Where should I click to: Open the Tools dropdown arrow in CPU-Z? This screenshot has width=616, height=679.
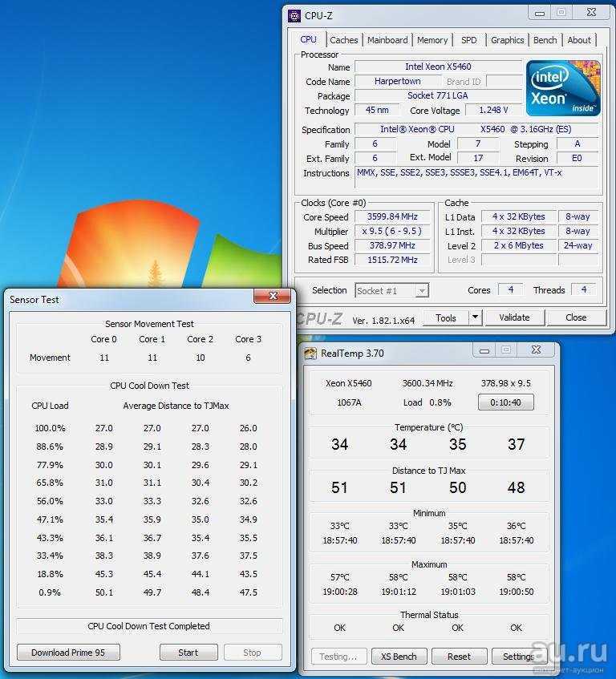point(475,317)
